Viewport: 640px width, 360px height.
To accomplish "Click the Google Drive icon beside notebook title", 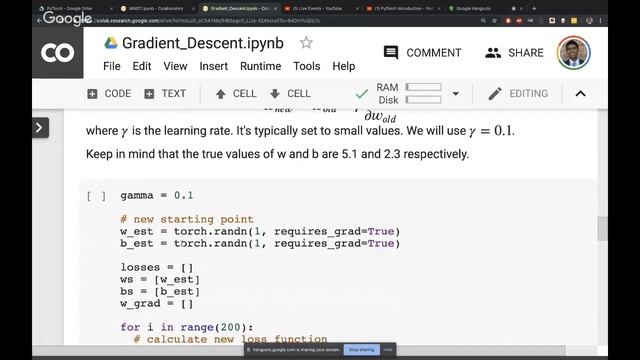I will pyautogui.click(x=111, y=43).
